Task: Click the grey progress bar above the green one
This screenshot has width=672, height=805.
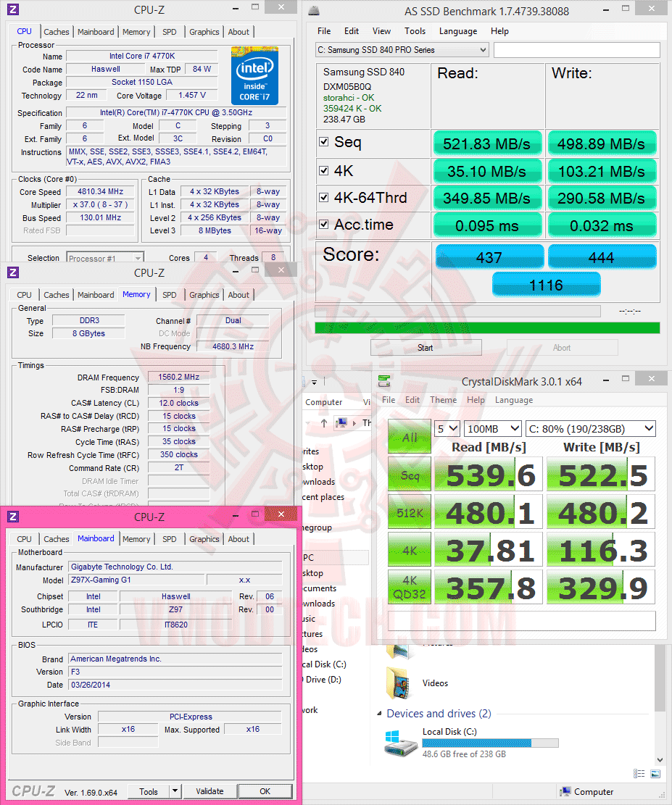Action: [x=457, y=311]
